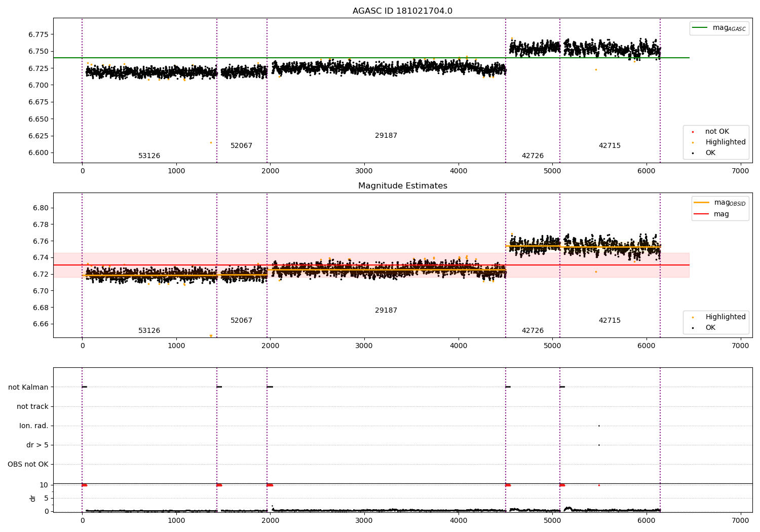Click the vertical 'dr' axis label
Screen dimensions: 760x532
click(x=33, y=498)
